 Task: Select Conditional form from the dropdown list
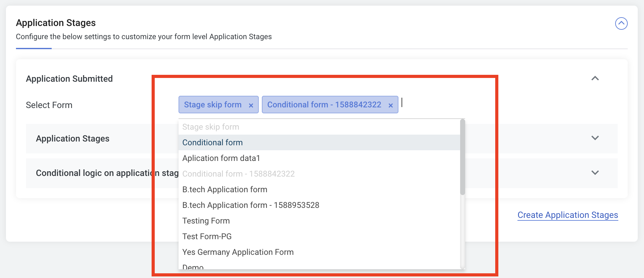(319, 142)
